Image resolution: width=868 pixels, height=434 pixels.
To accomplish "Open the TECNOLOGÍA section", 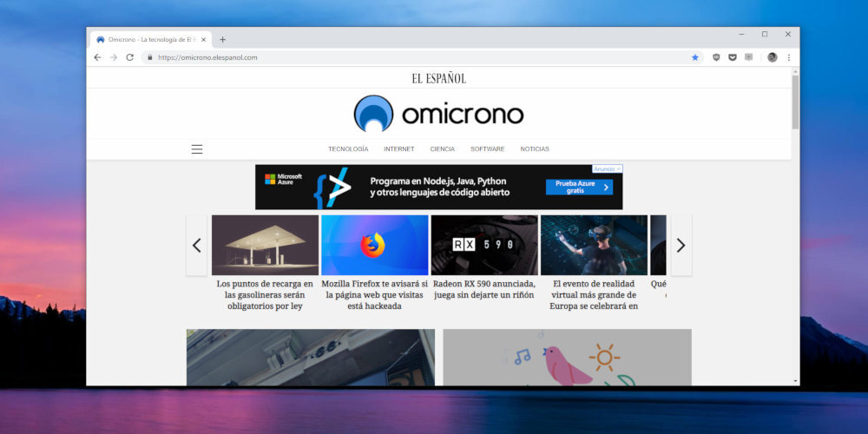I will pyautogui.click(x=348, y=149).
